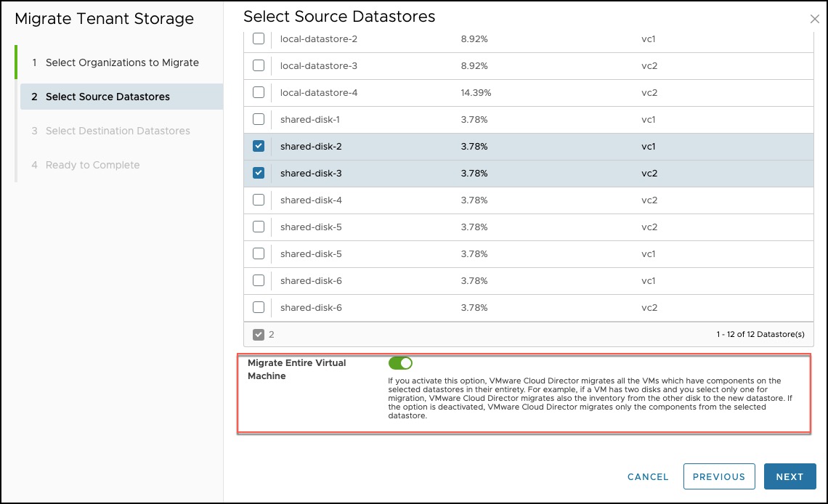Image resolution: width=828 pixels, height=504 pixels.
Task: Click the CANCEL link
Action: 648,477
